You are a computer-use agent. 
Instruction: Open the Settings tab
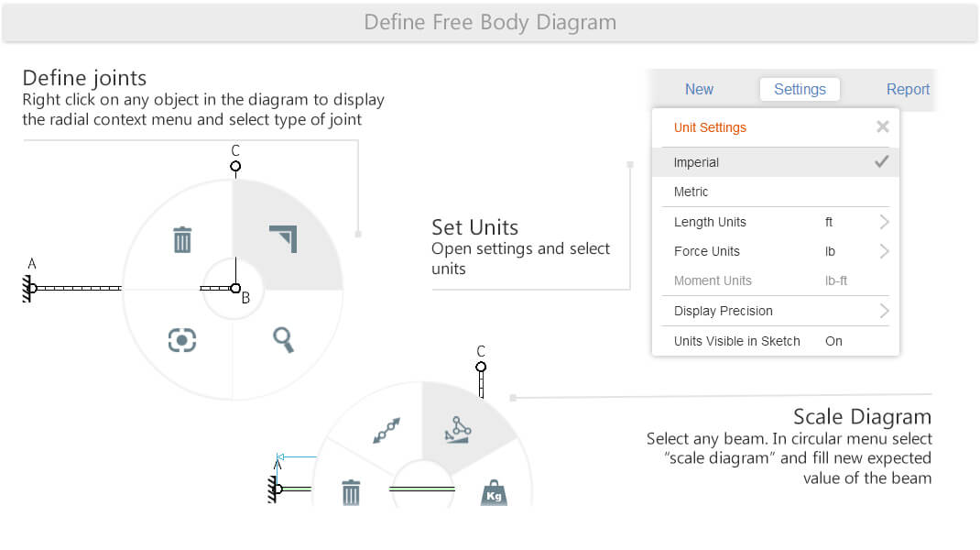pyautogui.click(x=800, y=90)
